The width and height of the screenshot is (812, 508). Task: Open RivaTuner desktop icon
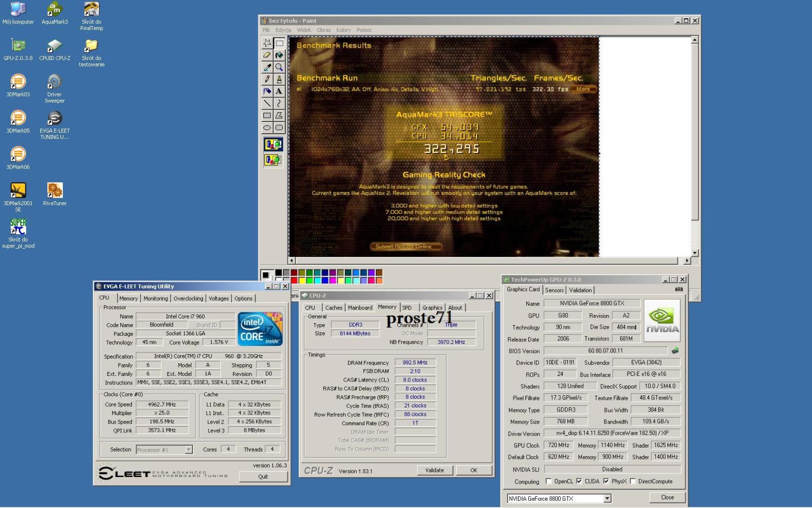(x=54, y=195)
